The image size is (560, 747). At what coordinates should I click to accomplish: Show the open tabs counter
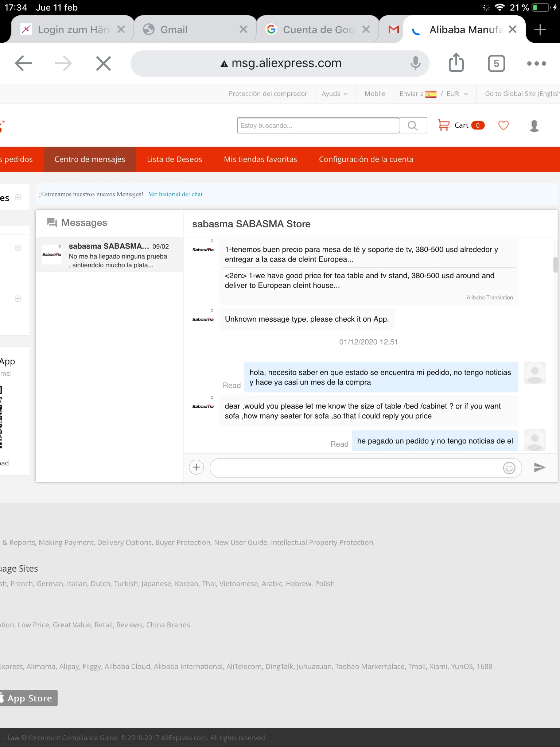pyautogui.click(x=496, y=63)
